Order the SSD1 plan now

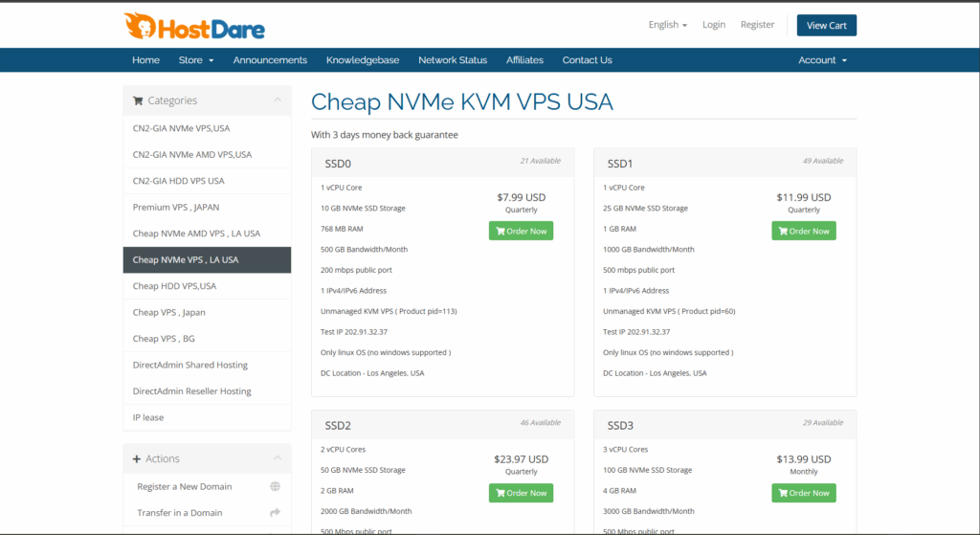tap(804, 232)
